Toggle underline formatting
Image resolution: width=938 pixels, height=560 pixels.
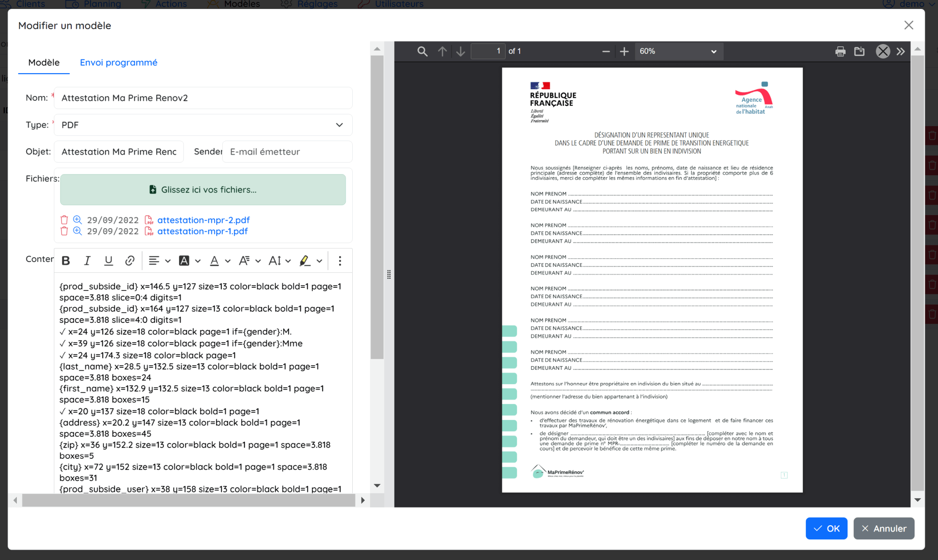click(108, 261)
